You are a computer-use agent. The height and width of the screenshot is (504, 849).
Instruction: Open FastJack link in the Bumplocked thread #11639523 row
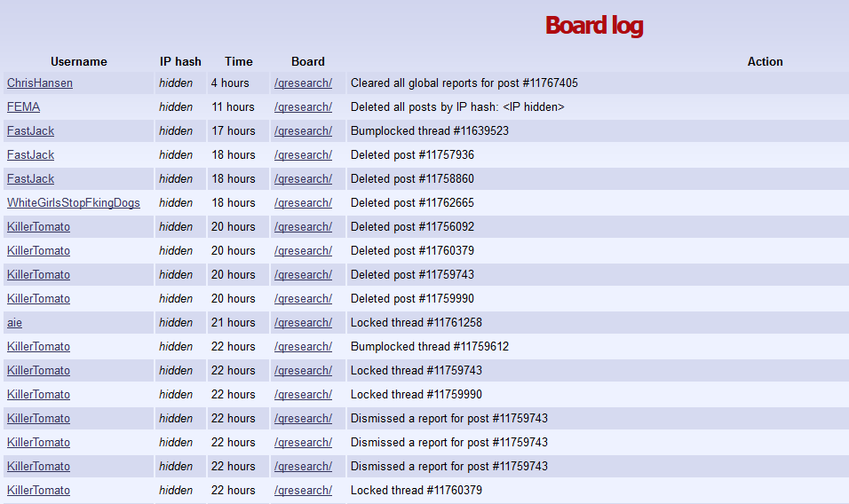30,130
